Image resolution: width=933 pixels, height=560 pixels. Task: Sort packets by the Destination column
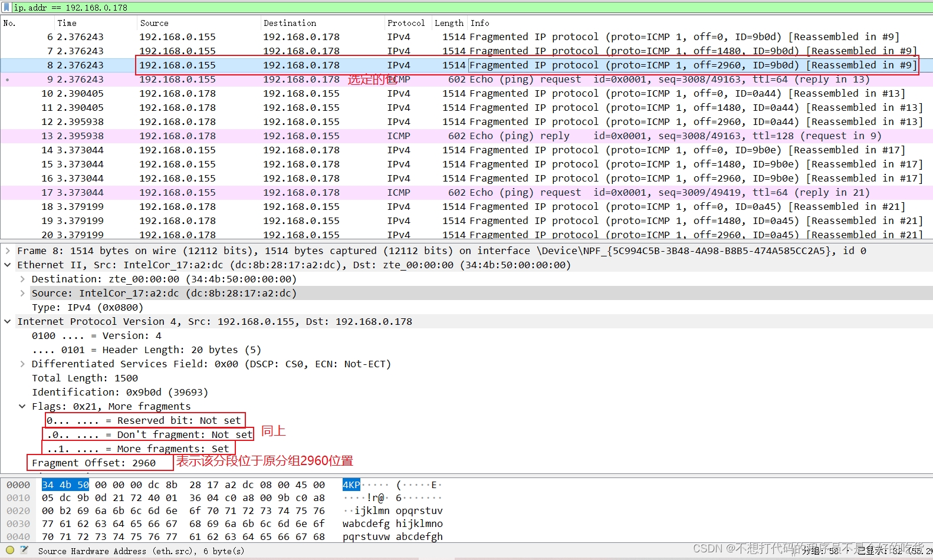323,23
